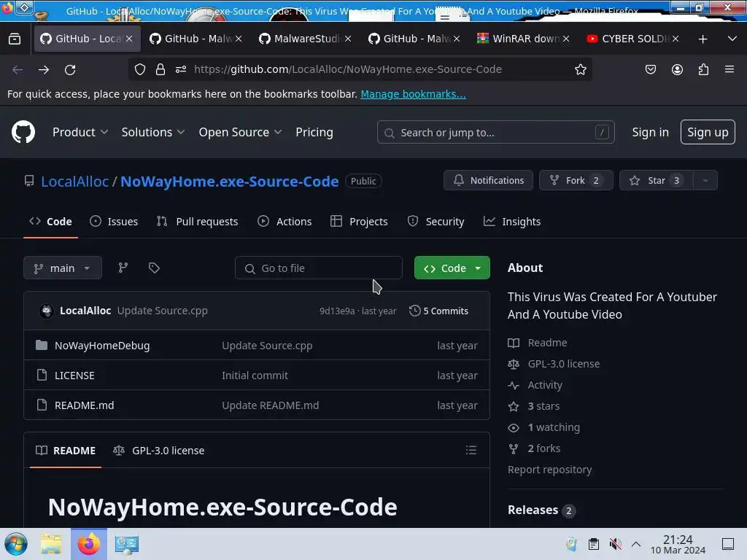The height and width of the screenshot is (560, 747).
Task: Open the 5 Commits history link
Action: coord(438,311)
